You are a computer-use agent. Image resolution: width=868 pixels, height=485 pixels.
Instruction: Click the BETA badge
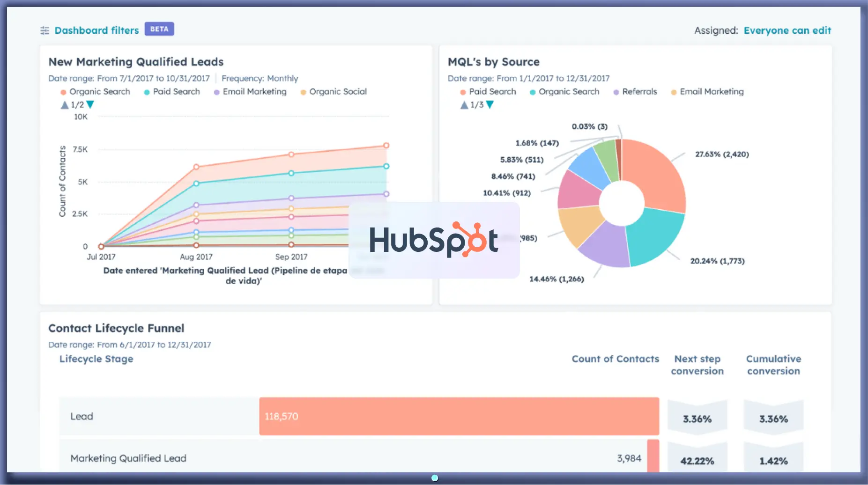click(x=159, y=29)
